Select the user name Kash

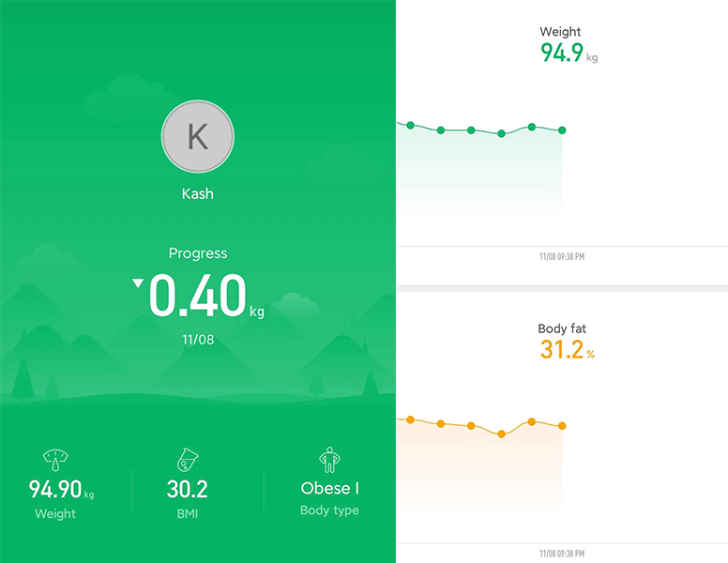click(198, 194)
